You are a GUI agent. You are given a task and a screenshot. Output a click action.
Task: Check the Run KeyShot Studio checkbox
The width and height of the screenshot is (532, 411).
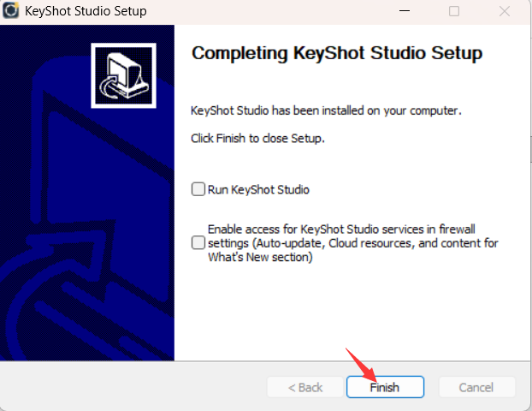[198, 189]
